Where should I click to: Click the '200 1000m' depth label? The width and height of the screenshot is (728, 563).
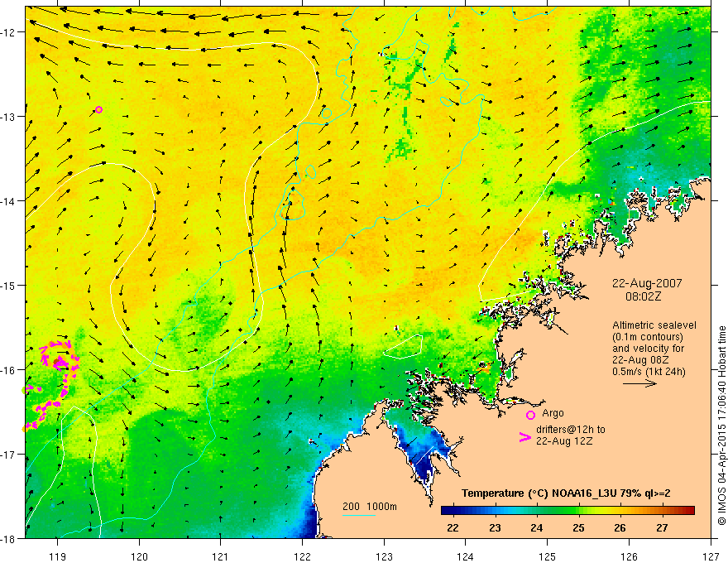click(370, 507)
